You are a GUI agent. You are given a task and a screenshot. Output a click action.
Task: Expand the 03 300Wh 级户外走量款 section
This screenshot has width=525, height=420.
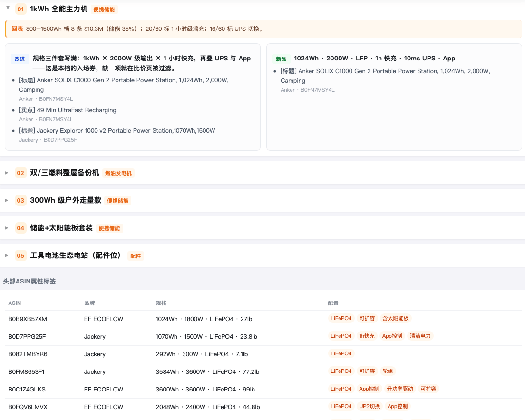click(x=6, y=200)
